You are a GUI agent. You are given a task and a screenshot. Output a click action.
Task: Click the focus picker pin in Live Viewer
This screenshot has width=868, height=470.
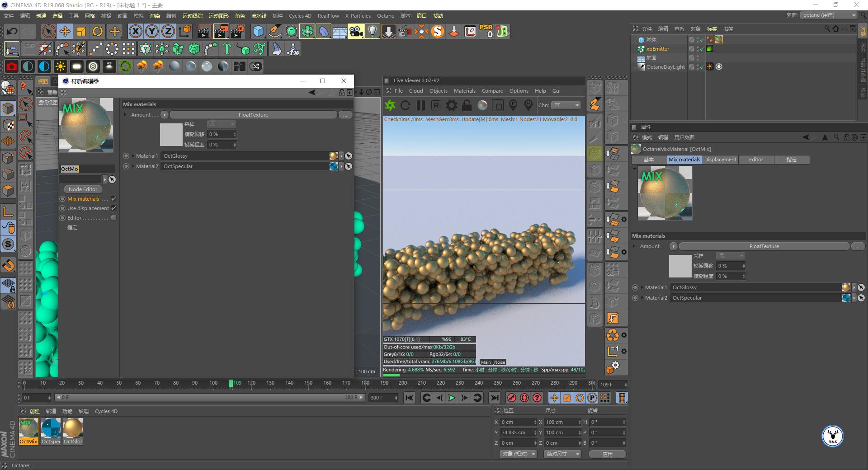tap(513, 105)
